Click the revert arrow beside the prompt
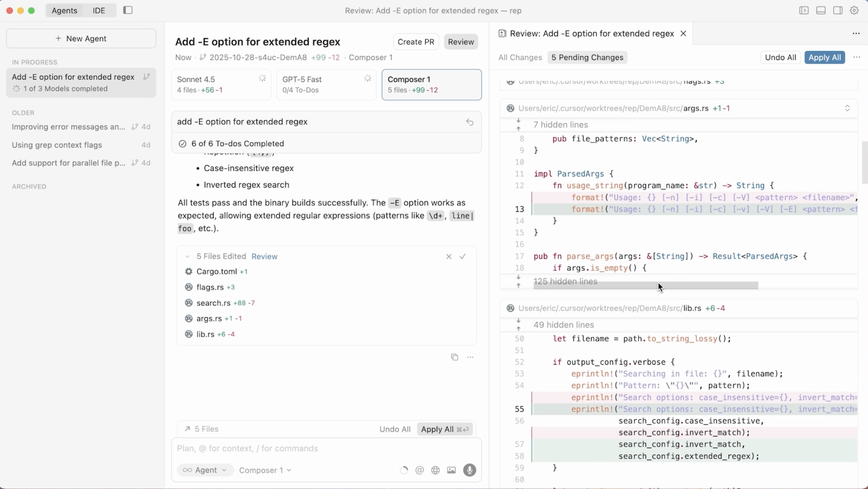Viewport: 868px width, 489px height. [x=470, y=122]
